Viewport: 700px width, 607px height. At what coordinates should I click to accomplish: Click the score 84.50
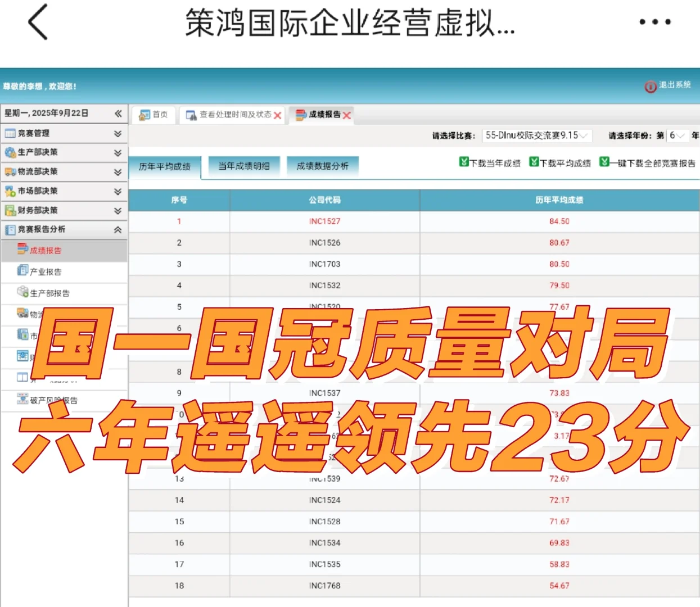559,221
